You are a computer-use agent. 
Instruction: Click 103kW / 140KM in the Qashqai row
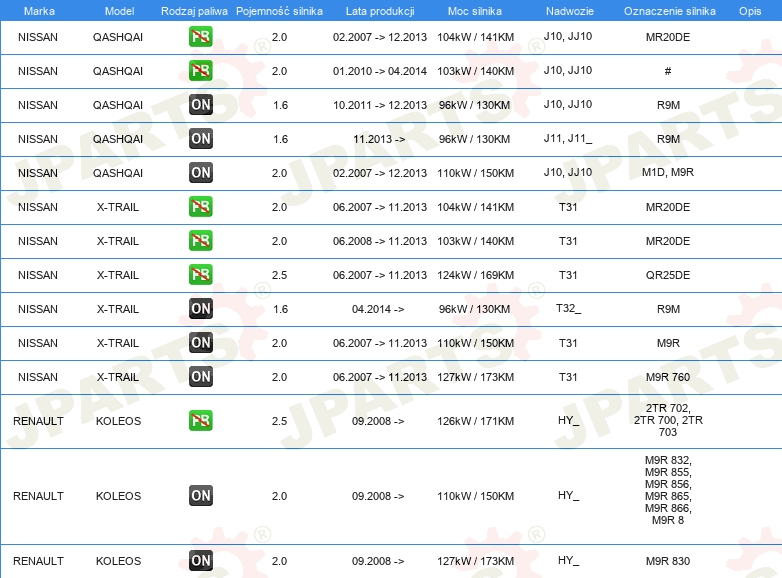(x=475, y=71)
